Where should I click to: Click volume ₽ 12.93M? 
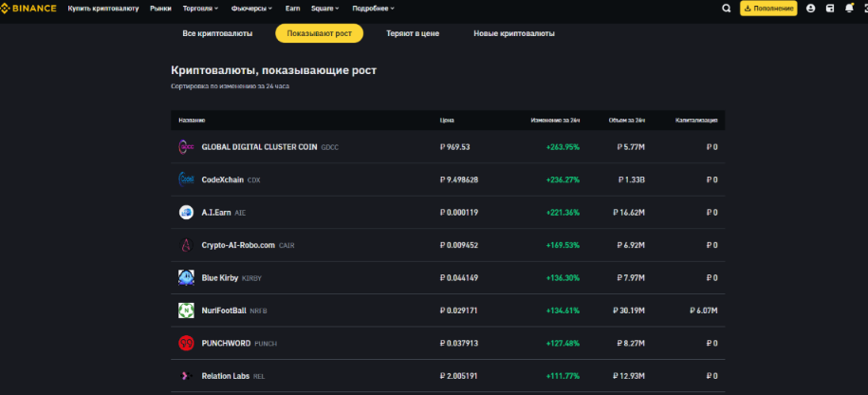click(x=629, y=376)
